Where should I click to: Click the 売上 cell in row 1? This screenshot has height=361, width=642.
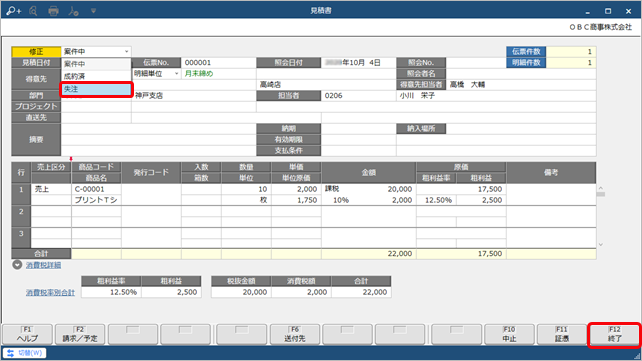click(51, 189)
